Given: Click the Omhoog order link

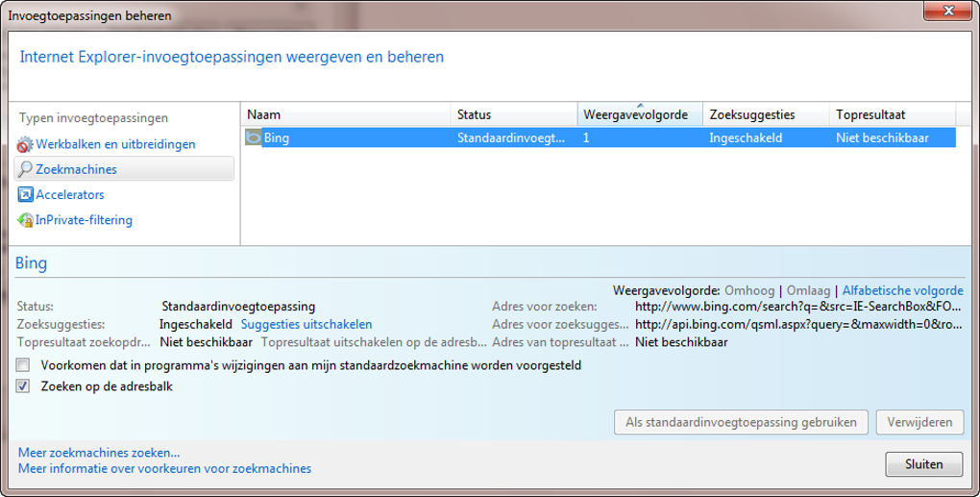Looking at the screenshot, I should point(749,290).
